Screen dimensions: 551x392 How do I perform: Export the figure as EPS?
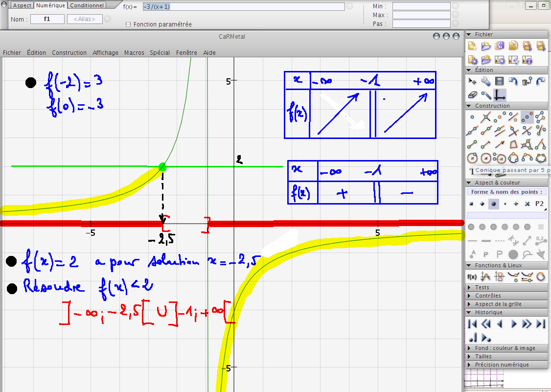pos(541,46)
